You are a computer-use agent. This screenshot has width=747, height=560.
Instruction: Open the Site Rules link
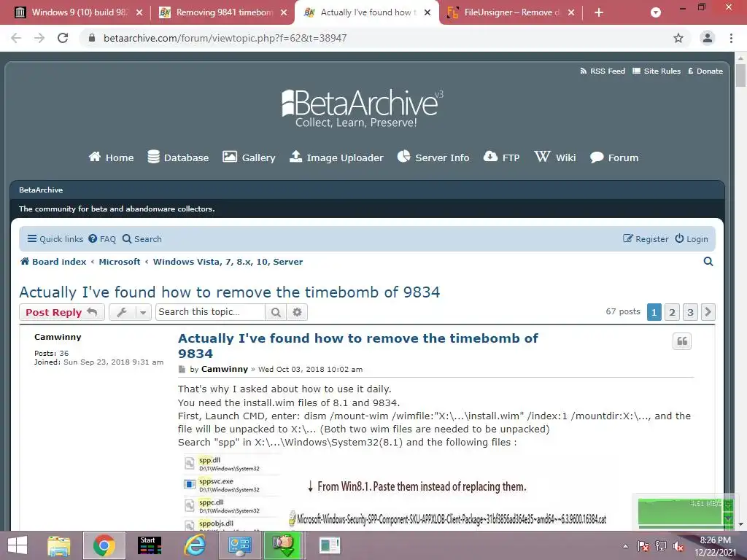click(x=657, y=71)
